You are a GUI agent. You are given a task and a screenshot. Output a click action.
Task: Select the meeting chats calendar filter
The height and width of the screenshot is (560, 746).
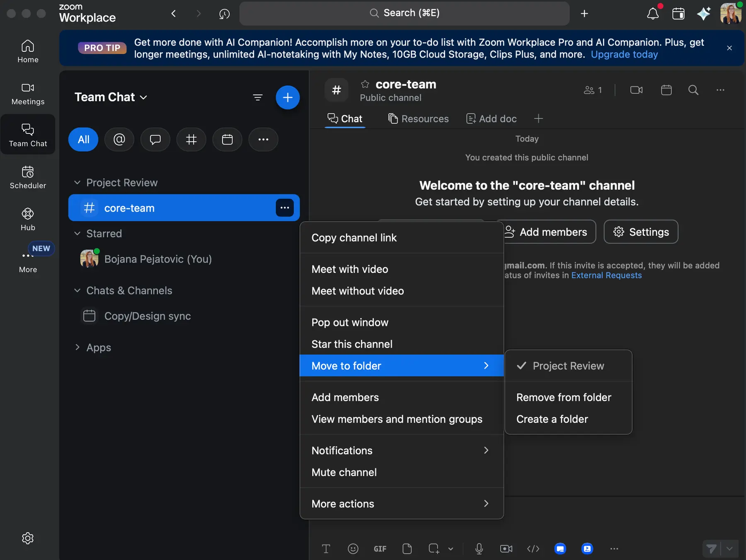(228, 140)
